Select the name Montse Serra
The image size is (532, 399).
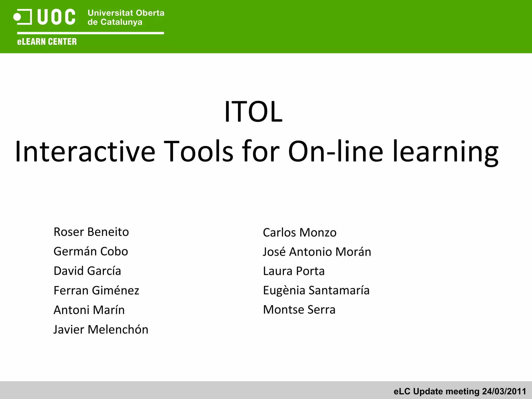tap(299, 309)
